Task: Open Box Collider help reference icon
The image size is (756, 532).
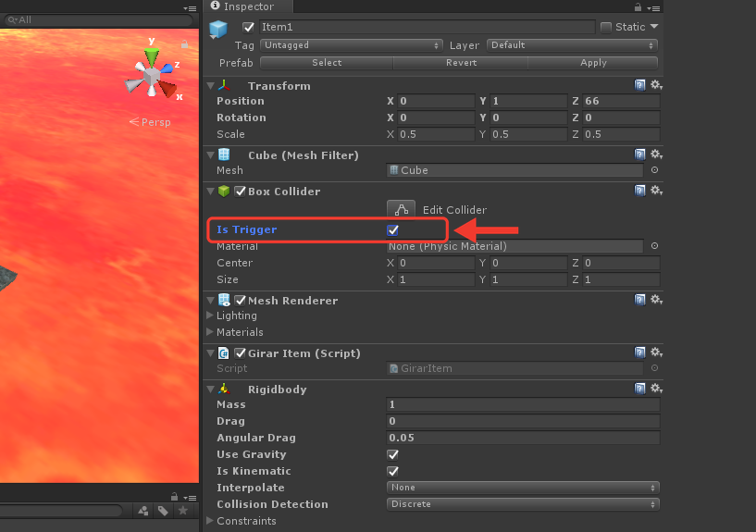Action: pyautogui.click(x=639, y=191)
